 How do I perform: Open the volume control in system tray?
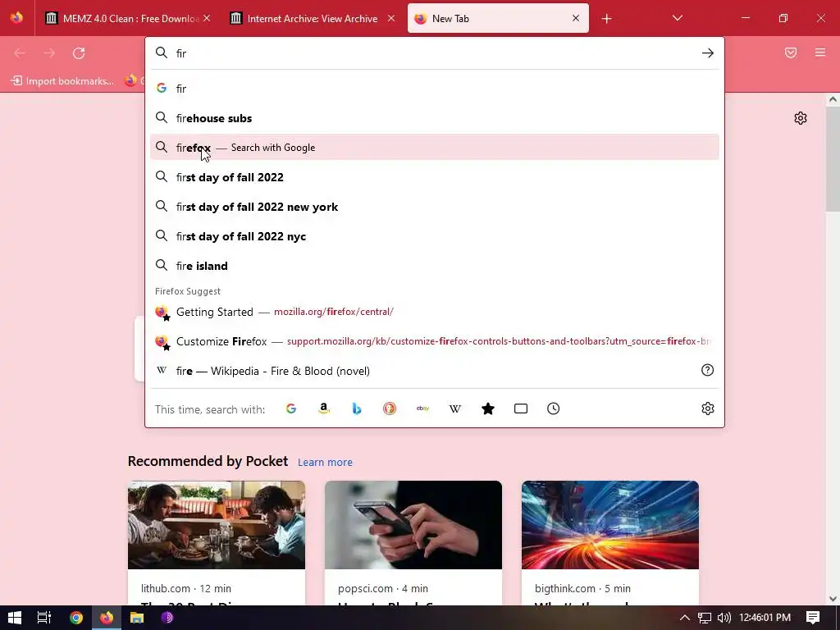pyautogui.click(x=724, y=618)
